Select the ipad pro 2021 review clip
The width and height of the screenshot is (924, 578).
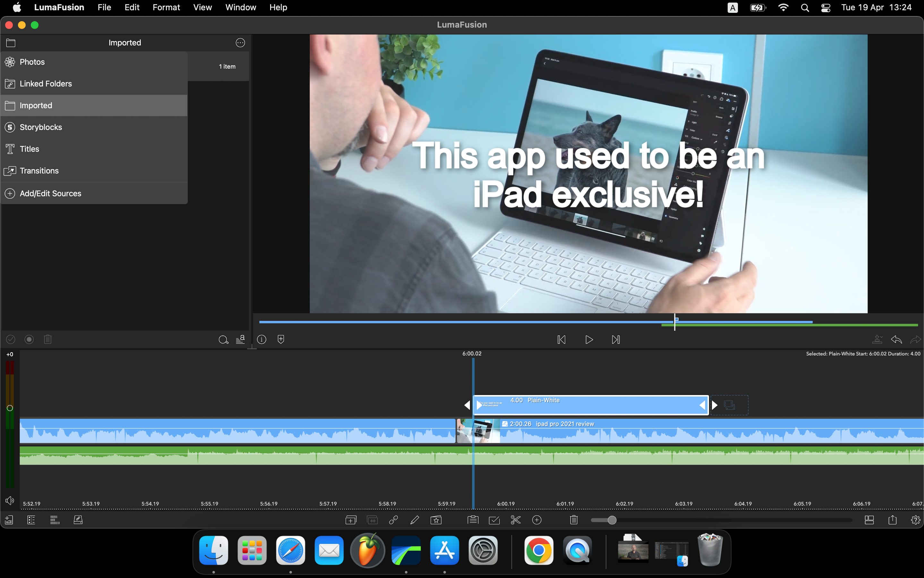click(690, 431)
